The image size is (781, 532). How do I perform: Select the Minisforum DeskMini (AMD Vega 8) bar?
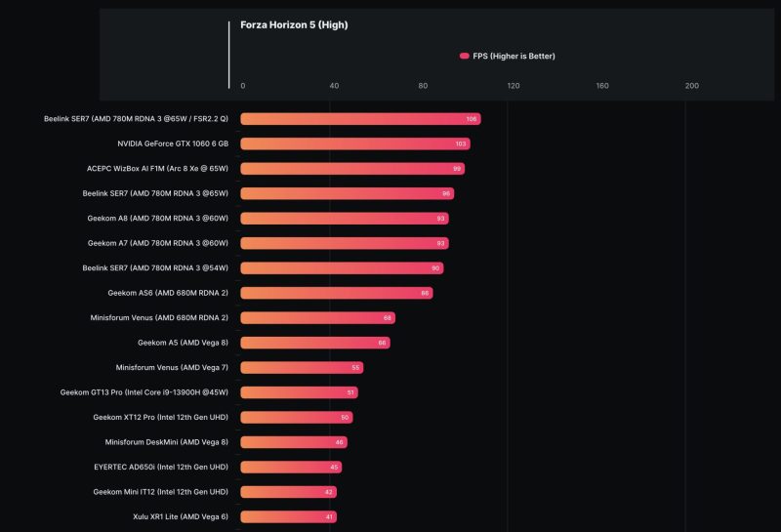294,442
